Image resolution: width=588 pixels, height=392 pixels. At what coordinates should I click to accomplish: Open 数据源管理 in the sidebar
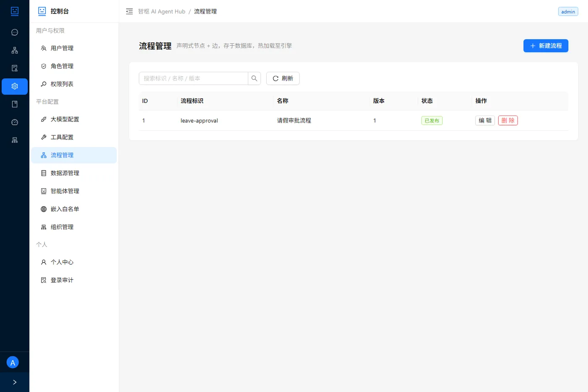74,173
